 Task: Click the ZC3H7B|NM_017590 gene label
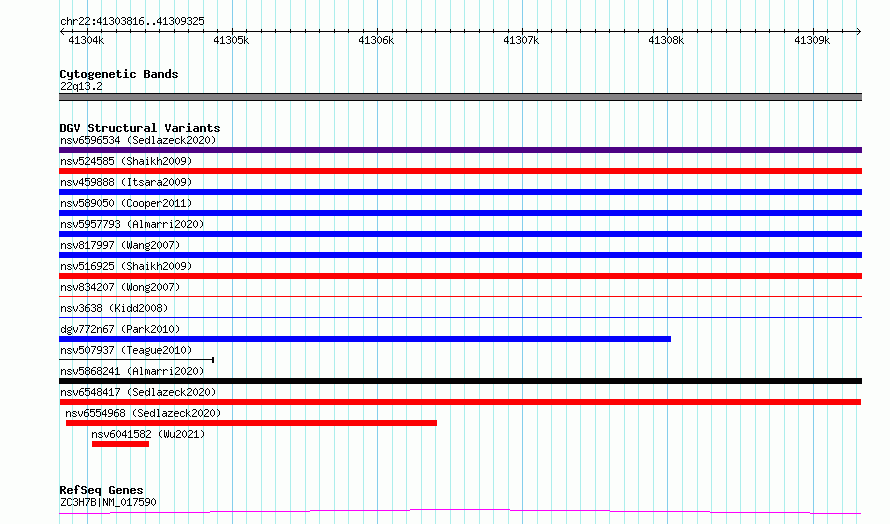108,502
